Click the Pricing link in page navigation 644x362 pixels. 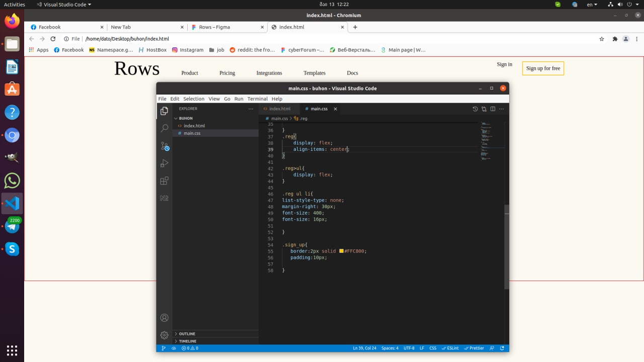(x=227, y=73)
